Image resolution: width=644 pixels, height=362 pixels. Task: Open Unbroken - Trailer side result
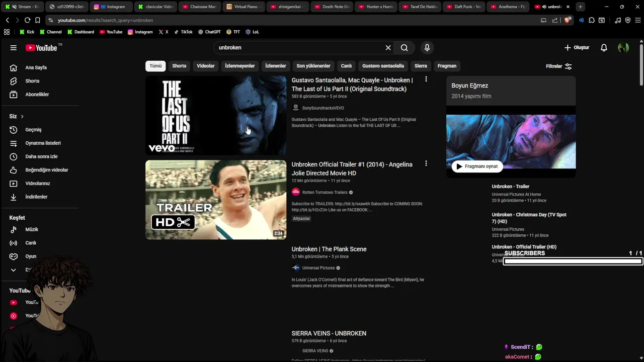pyautogui.click(x=510, y=187)
